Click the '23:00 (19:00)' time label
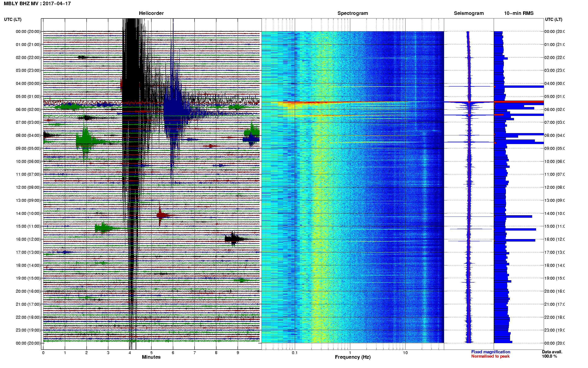This screenshot has width=588, height=368. click(x=28, y=330)
